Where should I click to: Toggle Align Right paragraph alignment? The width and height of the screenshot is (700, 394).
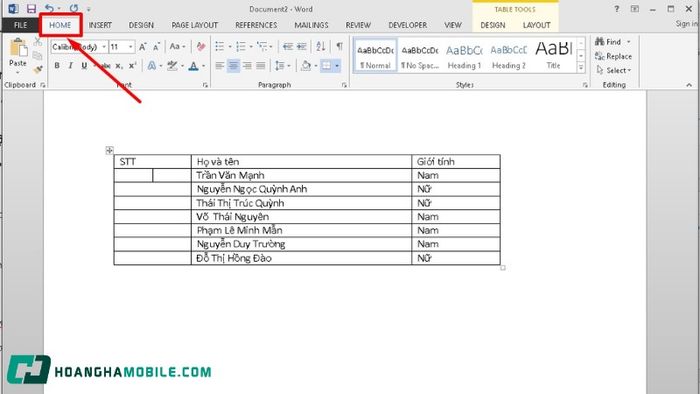tap(247, 66)
